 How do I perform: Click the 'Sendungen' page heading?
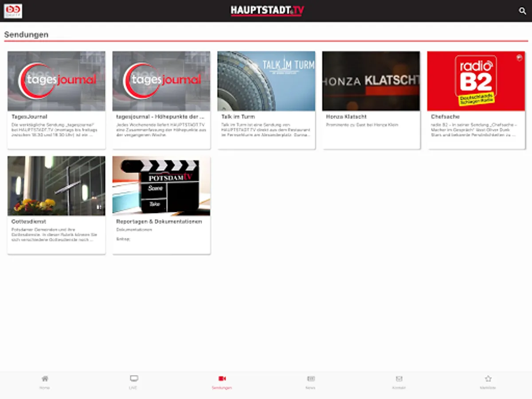pos(27,35)
